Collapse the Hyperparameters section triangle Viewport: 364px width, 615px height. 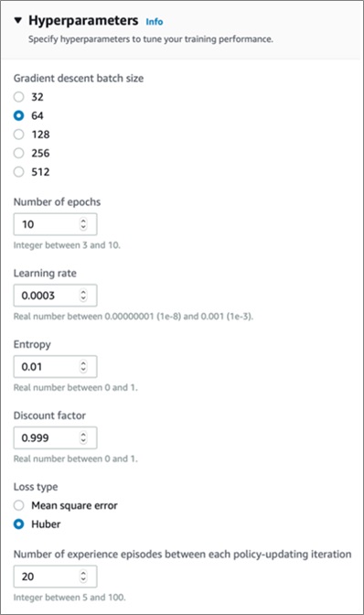17,20
